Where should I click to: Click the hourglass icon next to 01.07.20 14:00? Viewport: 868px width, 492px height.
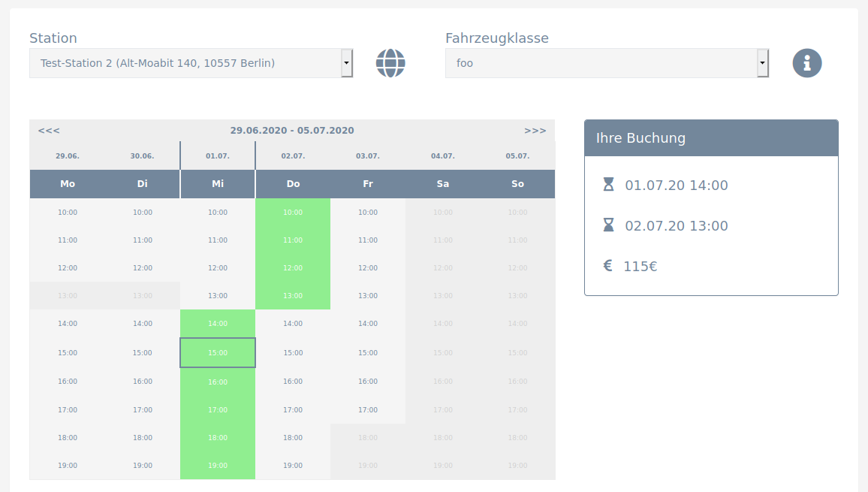pyautogui.click(x=608, y=185)
